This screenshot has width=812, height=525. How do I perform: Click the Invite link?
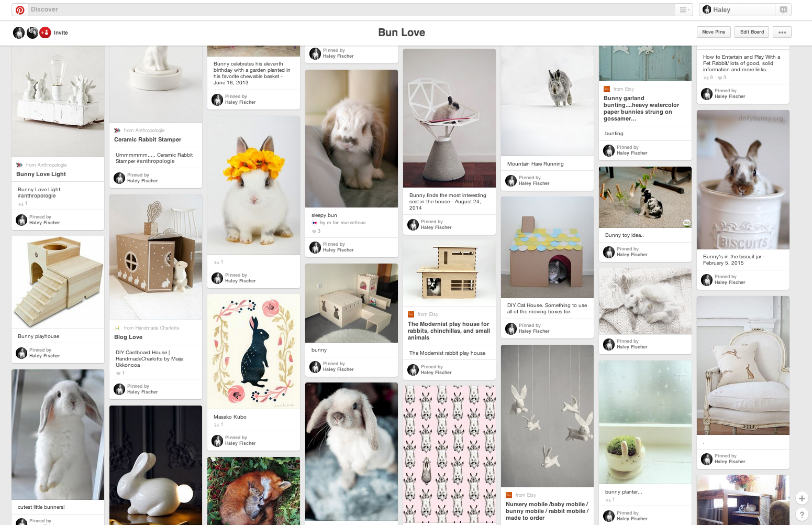(x=61, y=32)
